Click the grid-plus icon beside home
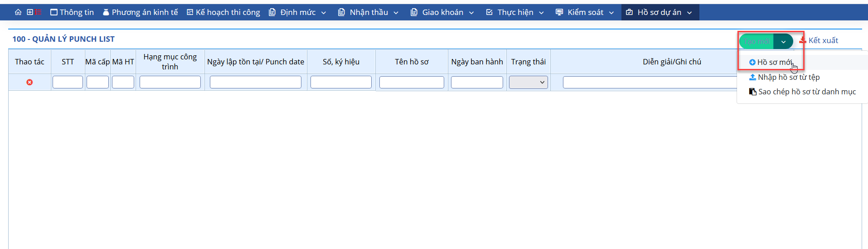This screenshot has height=249, width=868. point(30,12)
